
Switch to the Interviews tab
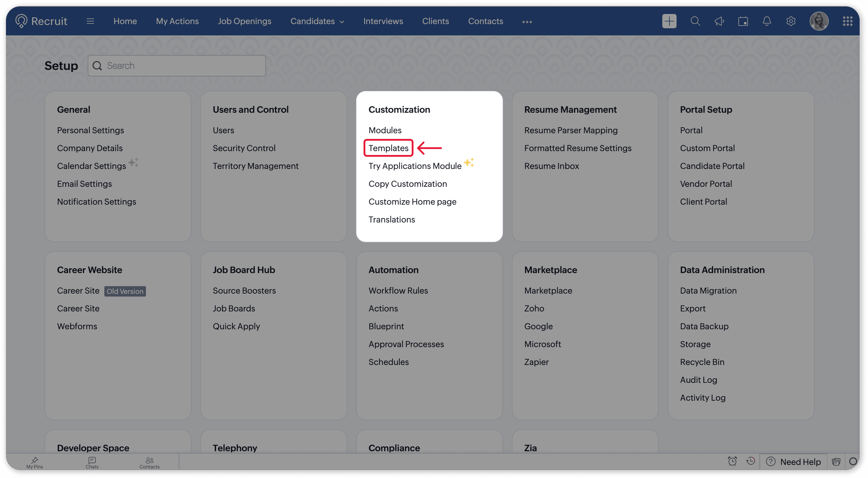point(383,21)
